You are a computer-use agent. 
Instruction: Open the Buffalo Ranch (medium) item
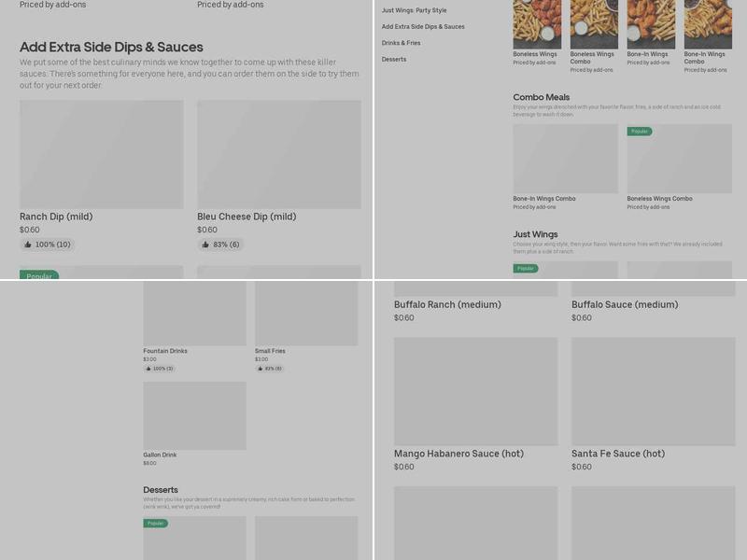[x=447, y=304]
